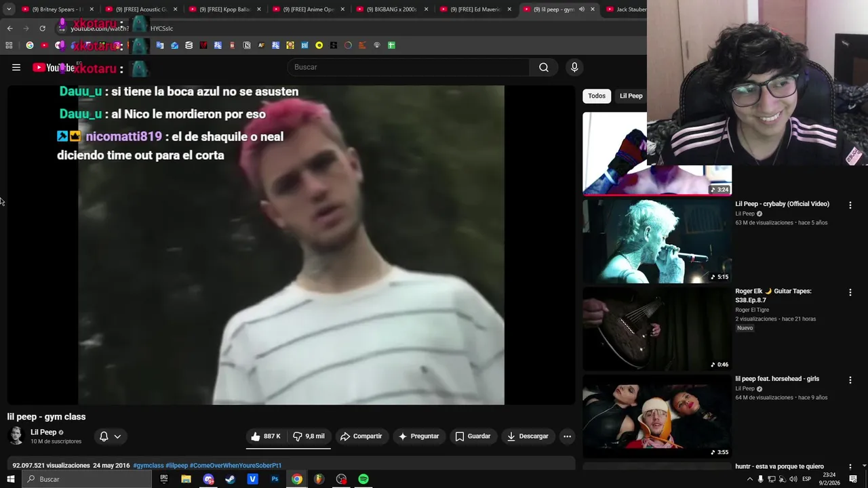
Task: Select the Lil Peep filter chip
Action: click(x=631, y=96)
